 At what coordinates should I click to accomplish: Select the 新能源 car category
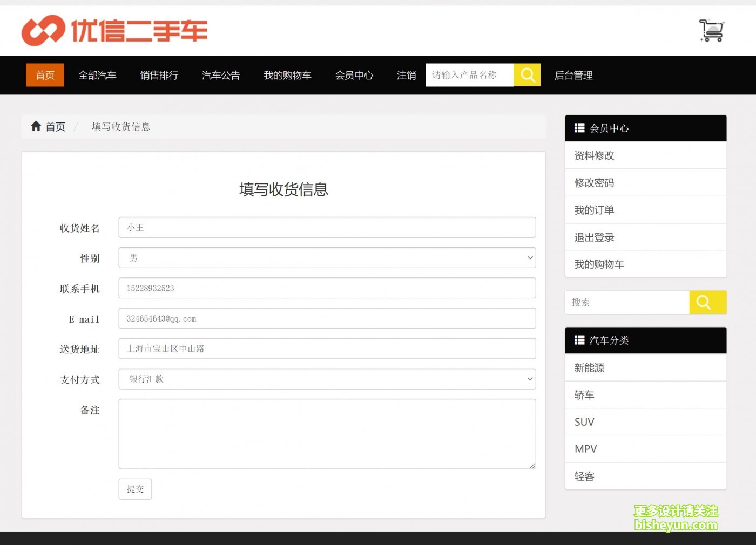pos(589,367)
